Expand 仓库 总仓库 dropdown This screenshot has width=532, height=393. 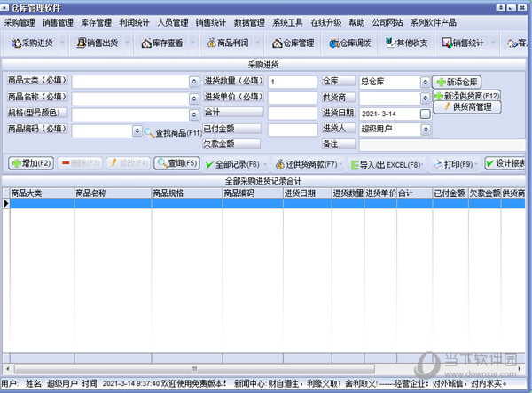425,82
